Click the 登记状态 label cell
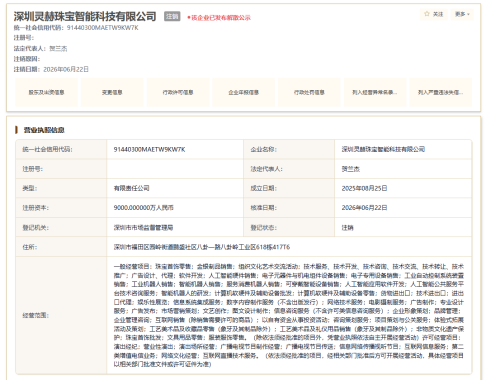Screen dimensions: 487x380 [289, 227]
